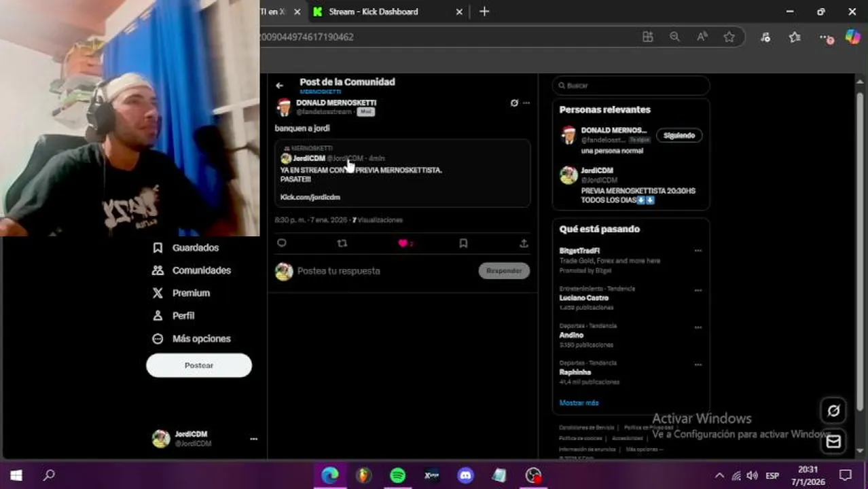The height and width of the screenshot is (489, 868).
Task: Open Premium in the sidebar
Action: 181,293
